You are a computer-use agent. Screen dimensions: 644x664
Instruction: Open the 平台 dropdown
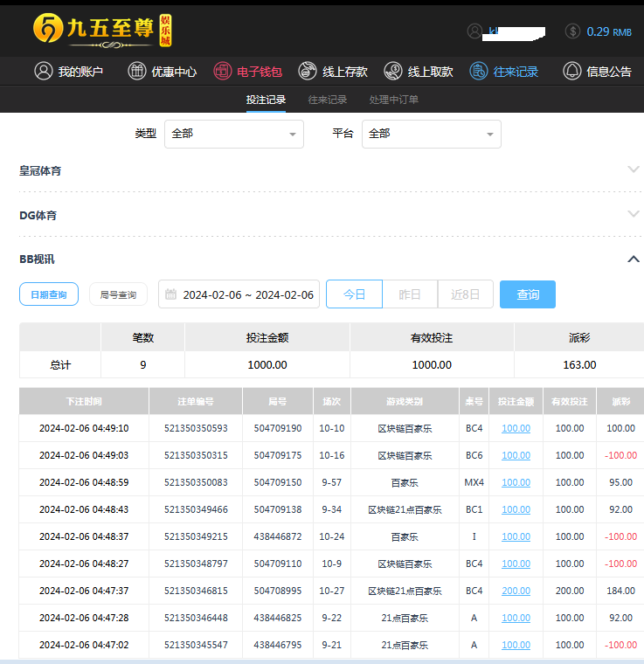tap(431, 134)
